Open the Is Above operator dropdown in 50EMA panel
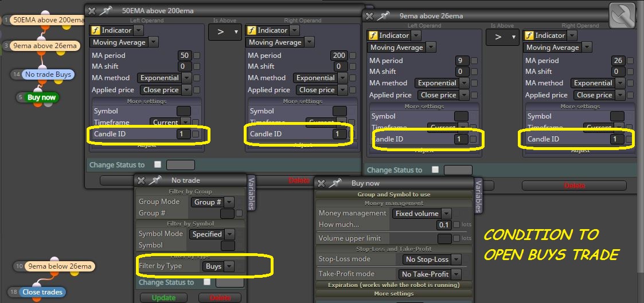The width and height of the screenshot is (644, 303). (x=225, y=32)
